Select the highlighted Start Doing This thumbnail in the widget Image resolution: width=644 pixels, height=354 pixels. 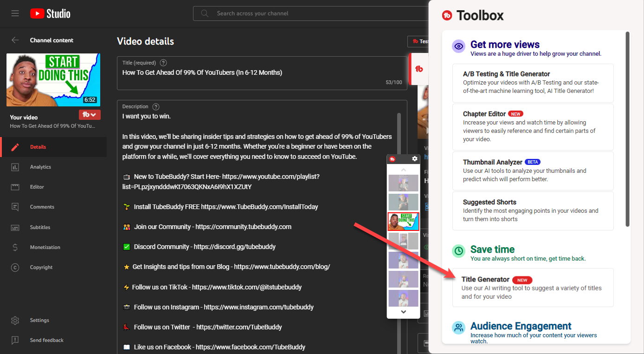(x=403, y=222)
